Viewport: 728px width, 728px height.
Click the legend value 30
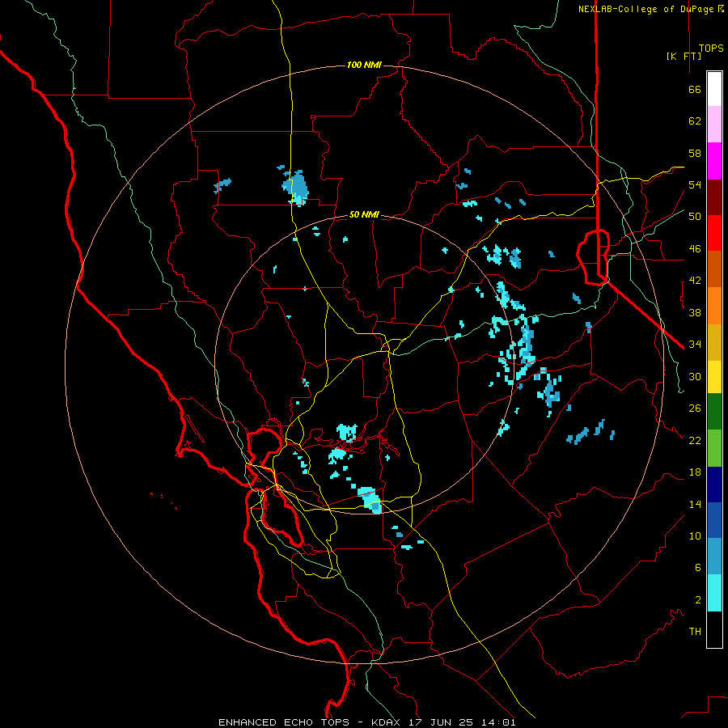pos(695,376)
